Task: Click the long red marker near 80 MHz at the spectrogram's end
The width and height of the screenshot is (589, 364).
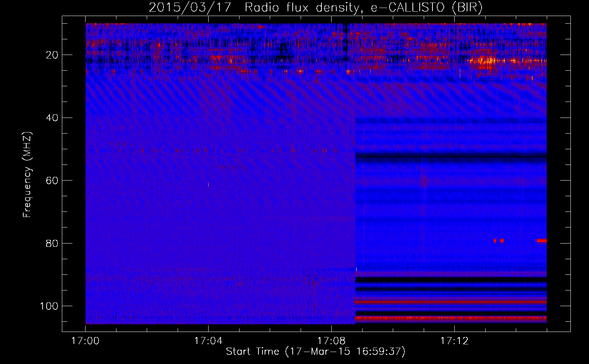Action: point(542,241)
